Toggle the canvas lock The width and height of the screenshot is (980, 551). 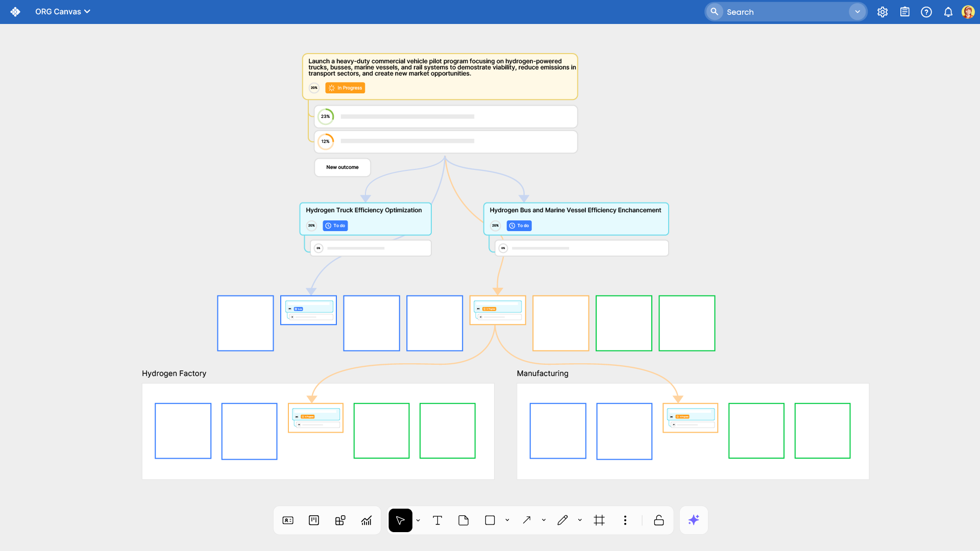[659, 520]
